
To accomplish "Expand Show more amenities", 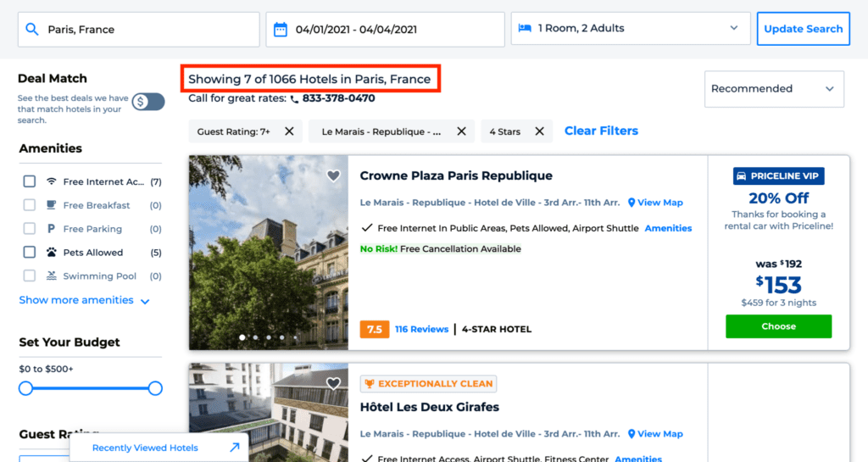I will 84,300.
